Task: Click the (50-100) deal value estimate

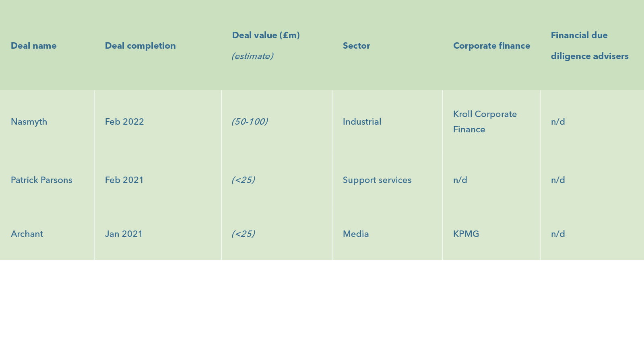Action: click(x=250, y=122)
